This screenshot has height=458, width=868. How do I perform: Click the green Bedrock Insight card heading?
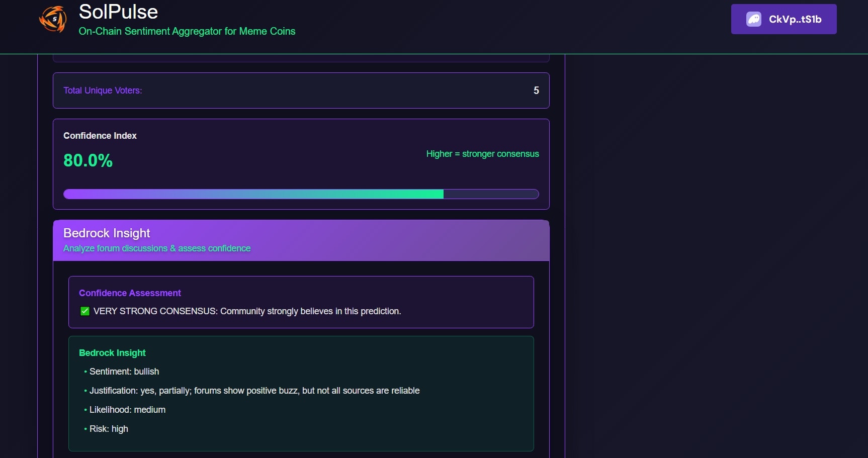pos(112,353)
